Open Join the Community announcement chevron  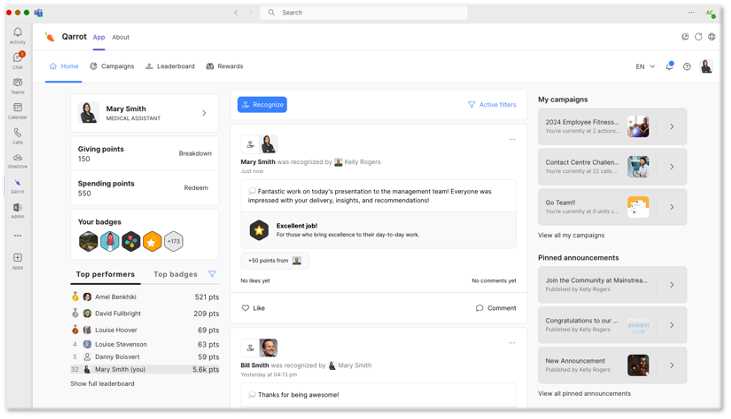pos(672,285)
